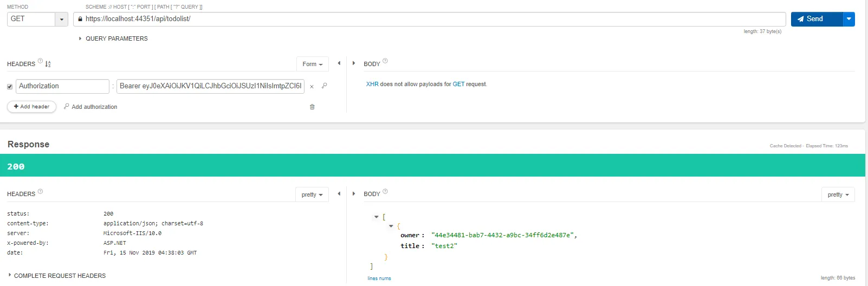Click the key icon beside the Bearer token
The height and width of the screenshot is (286, 868).
point(324,86)
